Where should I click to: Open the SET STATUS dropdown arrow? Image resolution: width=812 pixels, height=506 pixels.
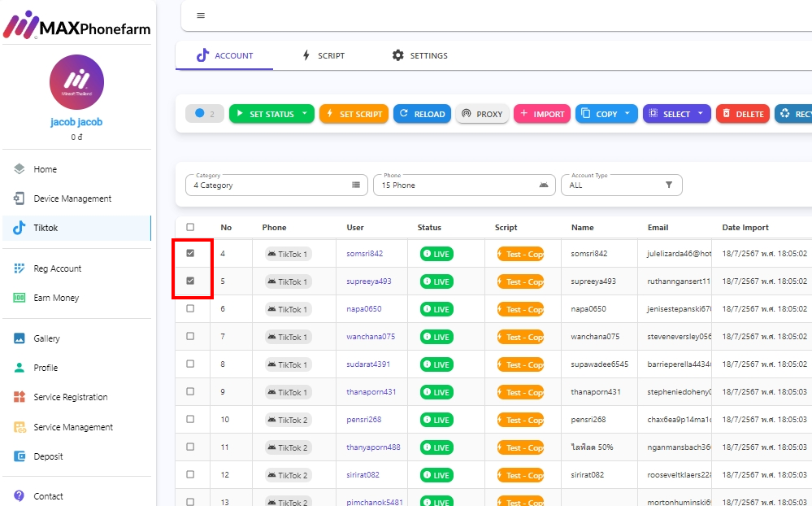pyautogui.click(x=305, y=114)
